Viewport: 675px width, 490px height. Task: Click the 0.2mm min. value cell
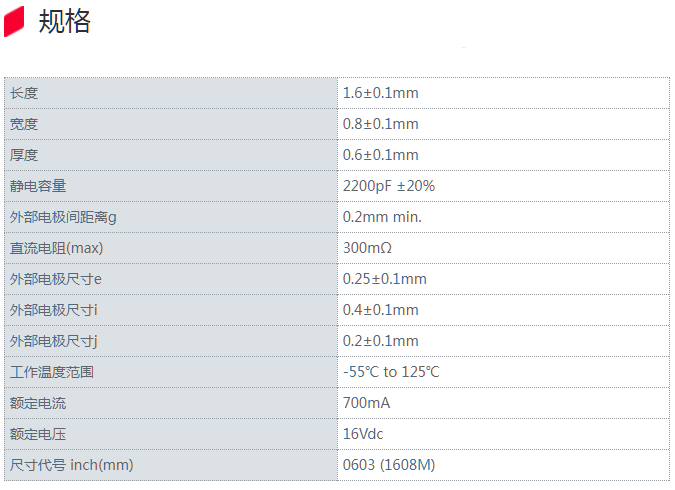pos(504,217)
